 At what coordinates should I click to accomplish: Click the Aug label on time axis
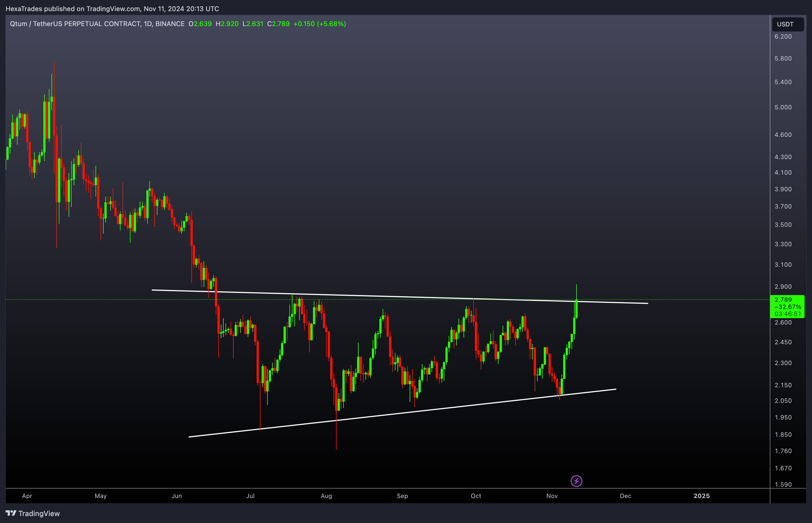(327, 496)
